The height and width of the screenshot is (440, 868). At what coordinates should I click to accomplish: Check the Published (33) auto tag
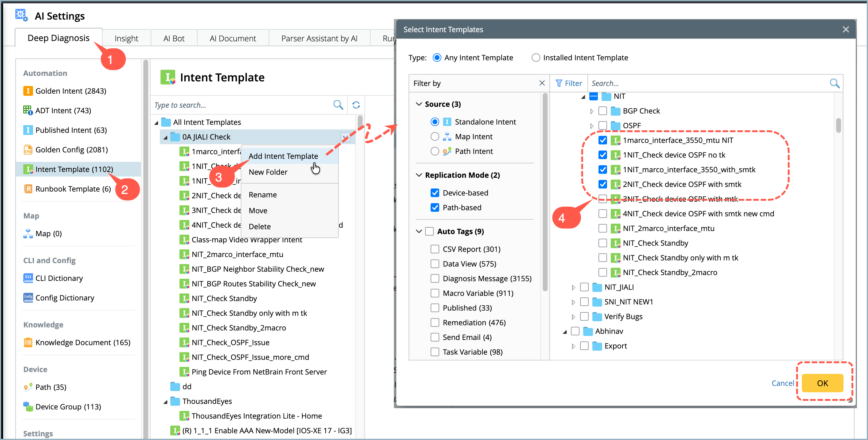click(x=435, y=308)
